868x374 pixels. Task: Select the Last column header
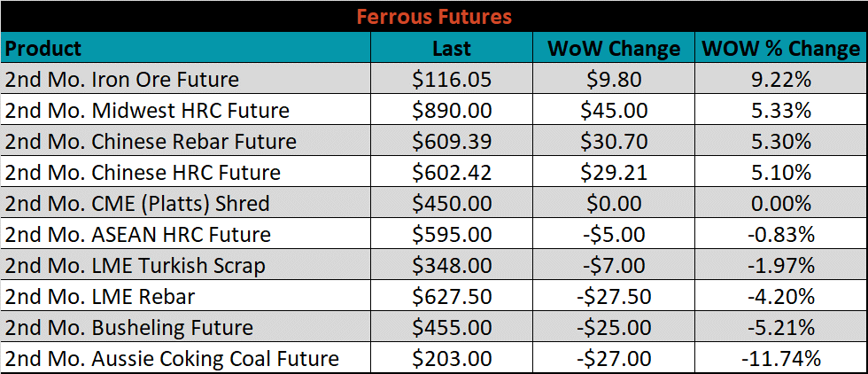[452, 48]
